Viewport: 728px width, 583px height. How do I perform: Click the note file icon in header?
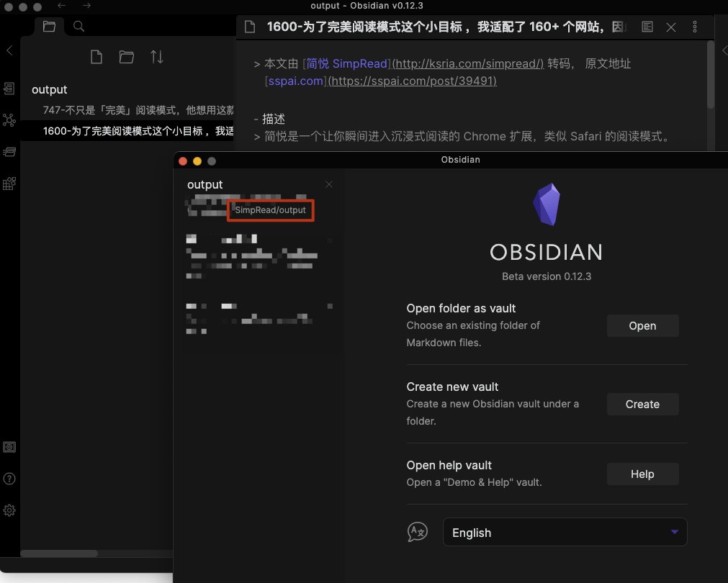pos(250,27)
